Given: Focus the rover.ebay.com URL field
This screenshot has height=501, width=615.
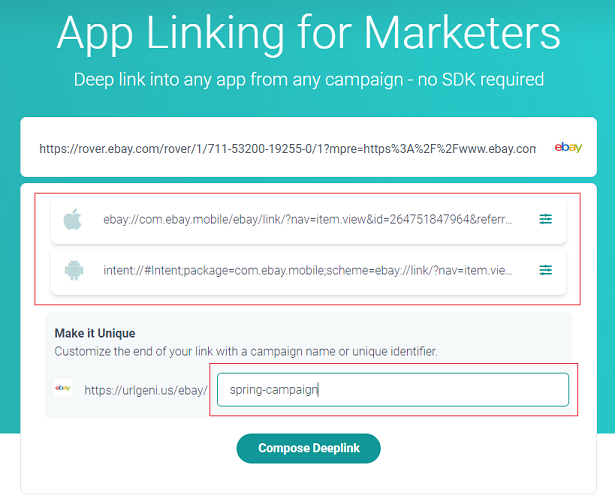Looking at the screenshot, I should 287,149.
